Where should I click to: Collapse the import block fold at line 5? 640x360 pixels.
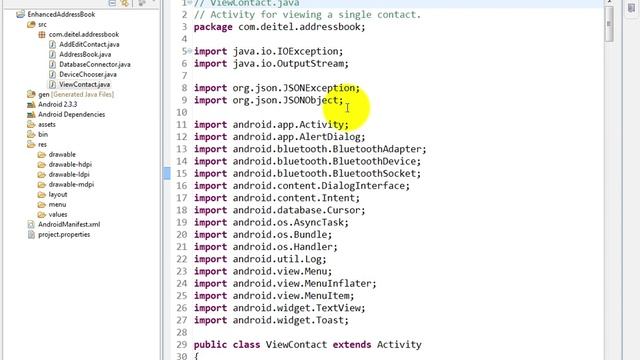pos(189,51)
